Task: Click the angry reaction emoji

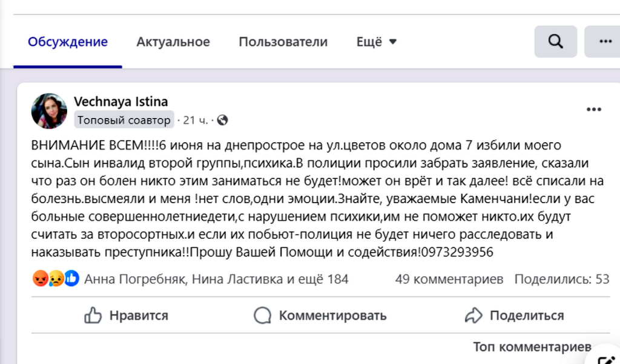Action: pos(41,279)
